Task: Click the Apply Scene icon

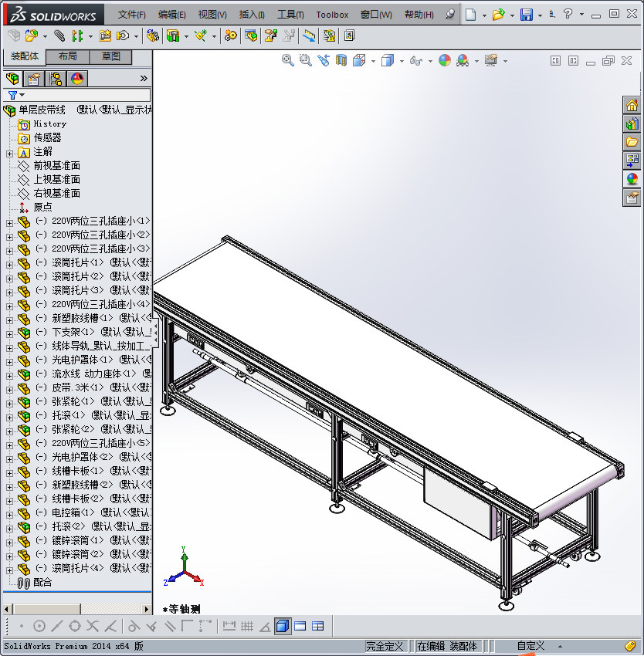Action: click(x=463, y=61)
